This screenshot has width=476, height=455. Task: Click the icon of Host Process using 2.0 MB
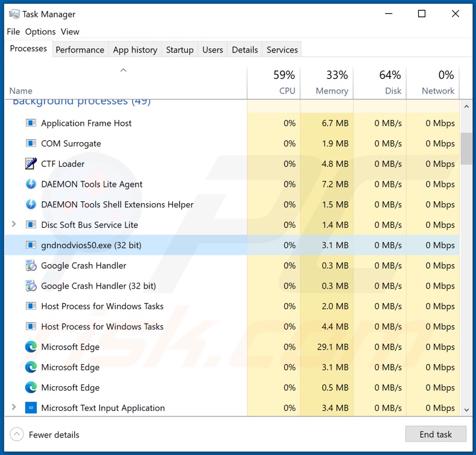coord(31,306)
